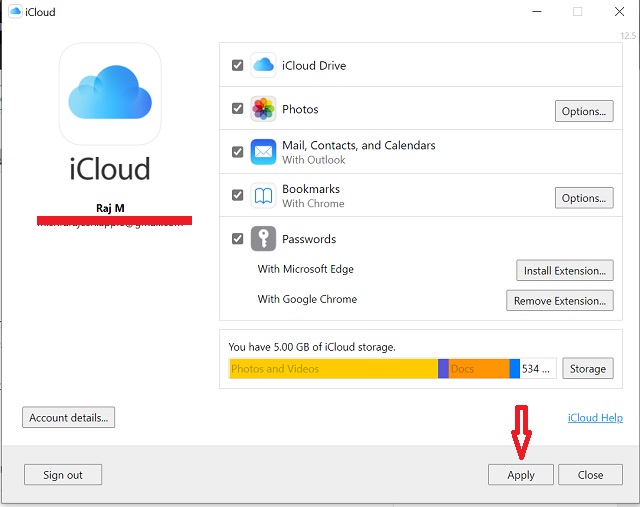Click the 'Photos' label text
The width and height of the screenshot is (640, 507).
[x=300, y=109]
